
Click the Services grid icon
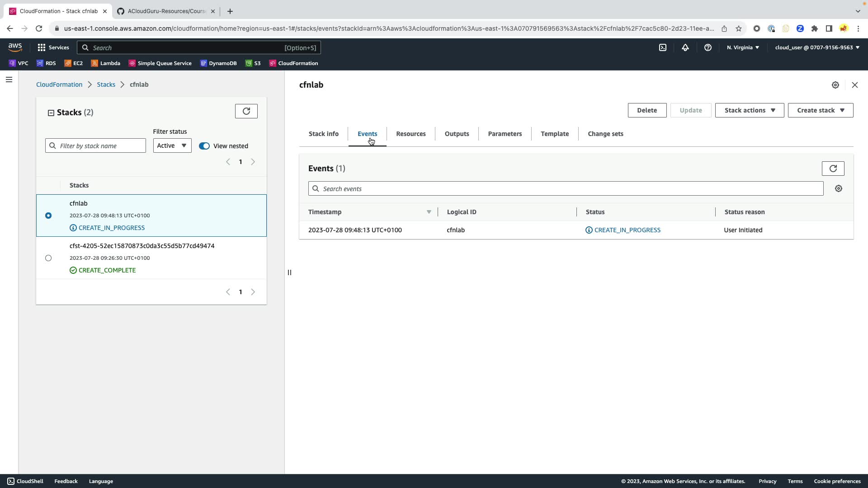(42, 47)
